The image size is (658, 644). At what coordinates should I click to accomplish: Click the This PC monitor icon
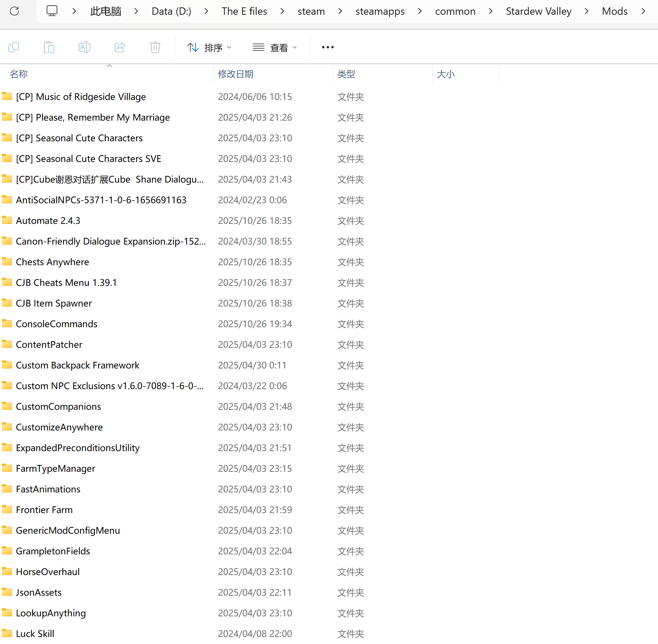52,11
